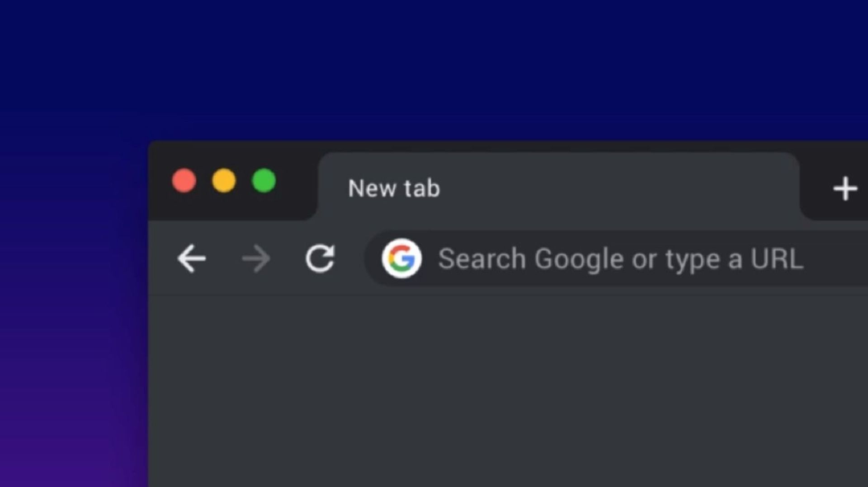Click the green full-screen traffic light

[x=264, y=181]
